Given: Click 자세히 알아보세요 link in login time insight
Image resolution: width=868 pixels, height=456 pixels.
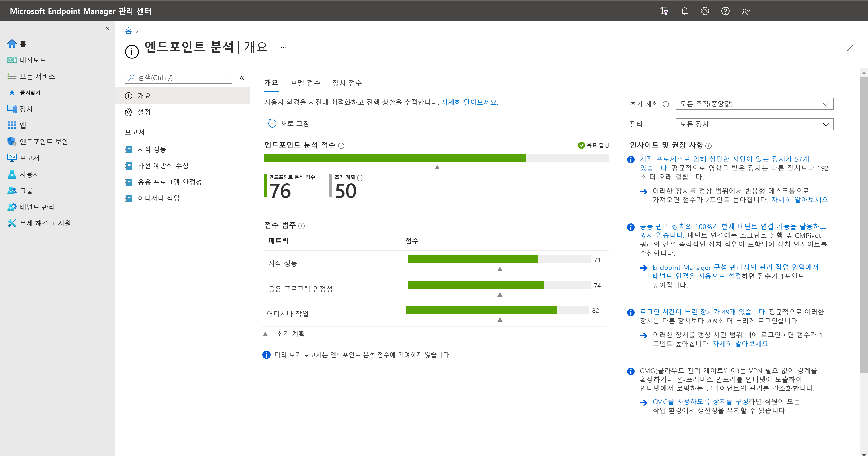Looking at the screenshot, I should pyautogui.click(x=741, y=344).
